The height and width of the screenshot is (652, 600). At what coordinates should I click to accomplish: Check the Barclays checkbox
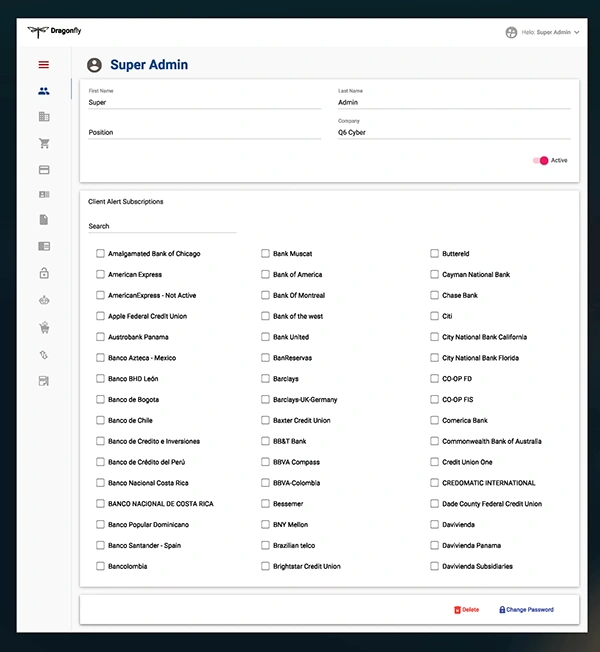click(265, 378)
